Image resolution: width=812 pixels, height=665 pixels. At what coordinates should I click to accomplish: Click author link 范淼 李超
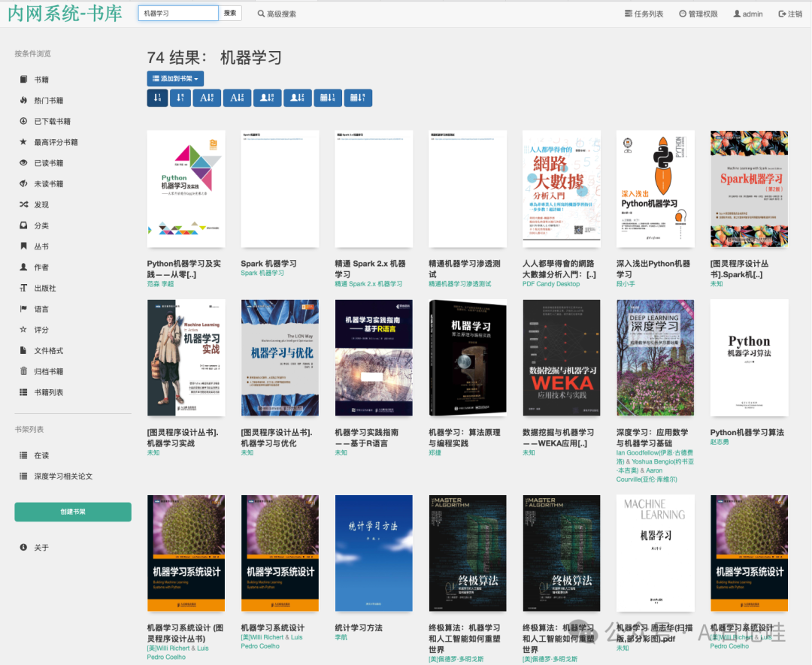[161, 283]
